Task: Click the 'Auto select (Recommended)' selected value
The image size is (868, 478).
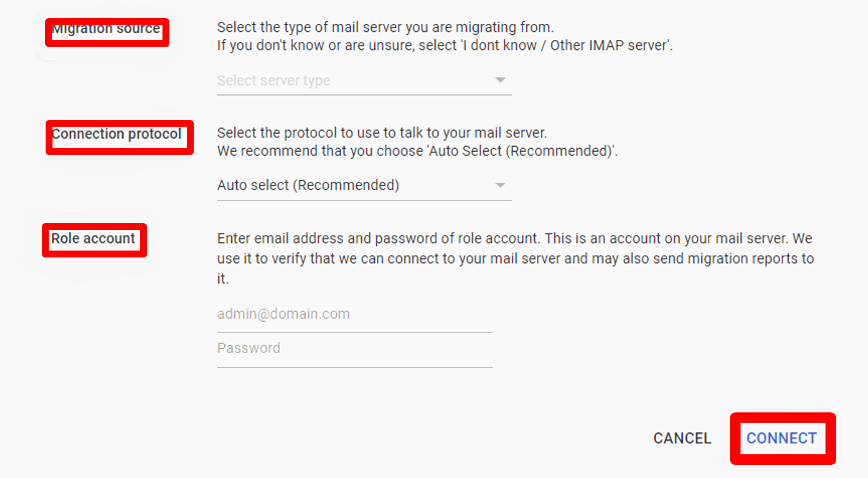Action: [308, 186]
